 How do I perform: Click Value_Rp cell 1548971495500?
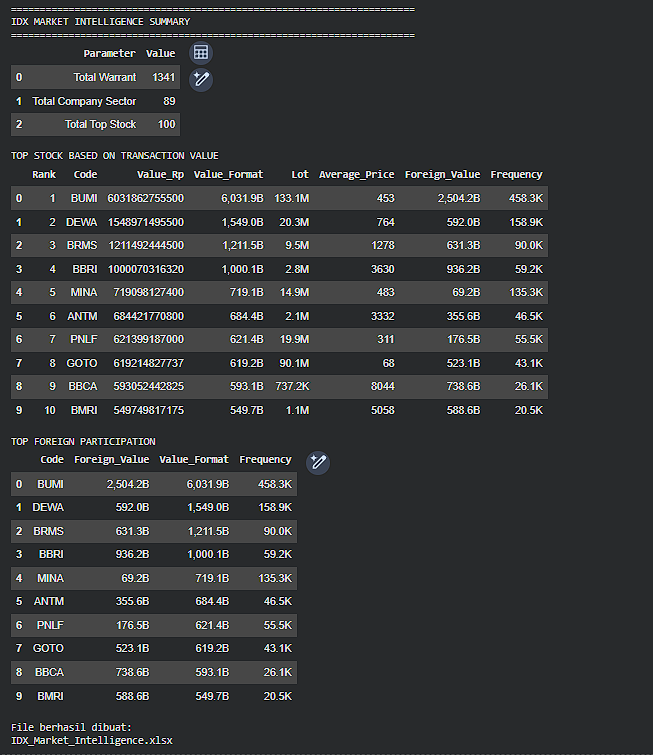pyautogui.click(x=146, y=222)
